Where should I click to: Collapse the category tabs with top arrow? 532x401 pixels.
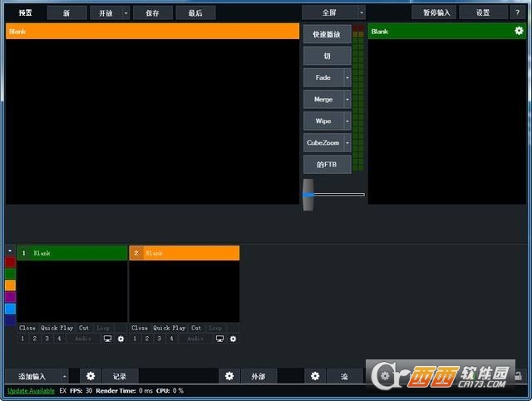coord(10,250)
